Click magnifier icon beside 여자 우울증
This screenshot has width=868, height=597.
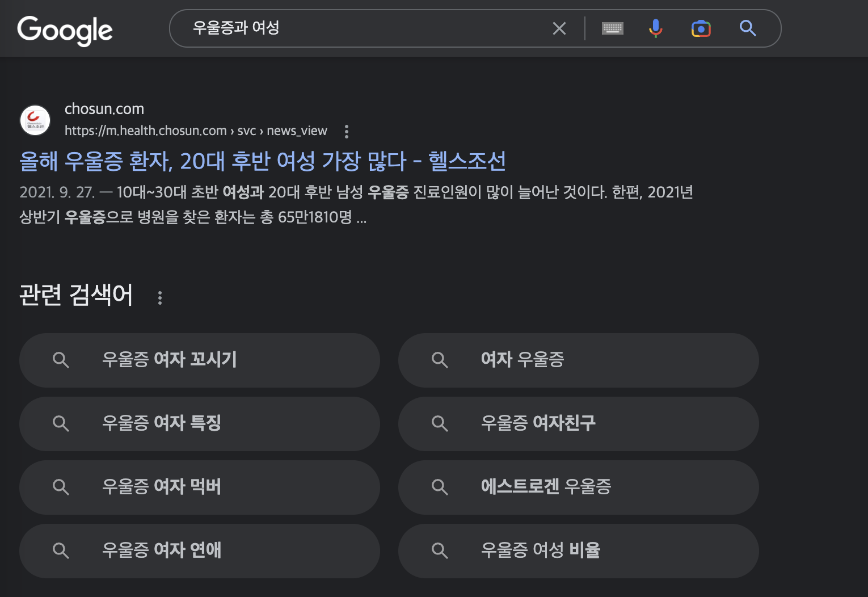(x=440, y=360)
